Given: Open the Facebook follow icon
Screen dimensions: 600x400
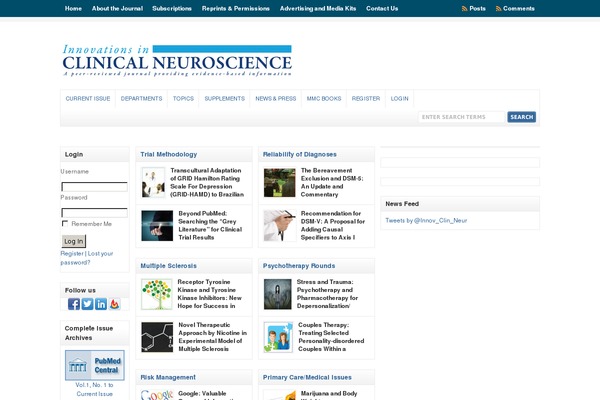Looking at the screenshot, I should tap(74, 304).
